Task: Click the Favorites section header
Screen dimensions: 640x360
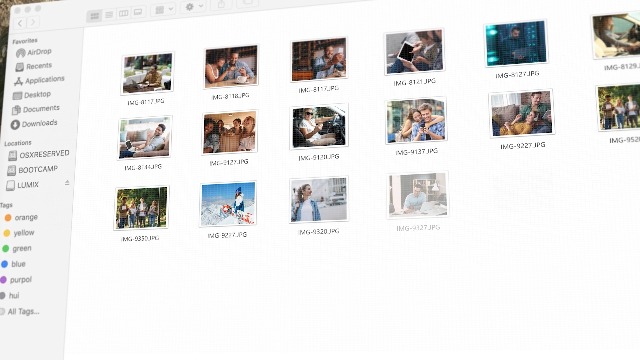Action: click(25, 41)
